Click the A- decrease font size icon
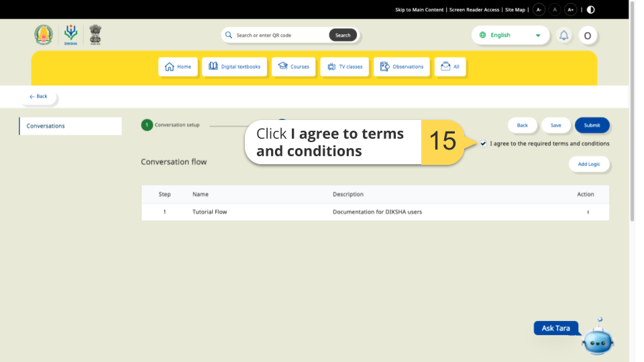Viewport: 644px width, 362px height. 539,9
